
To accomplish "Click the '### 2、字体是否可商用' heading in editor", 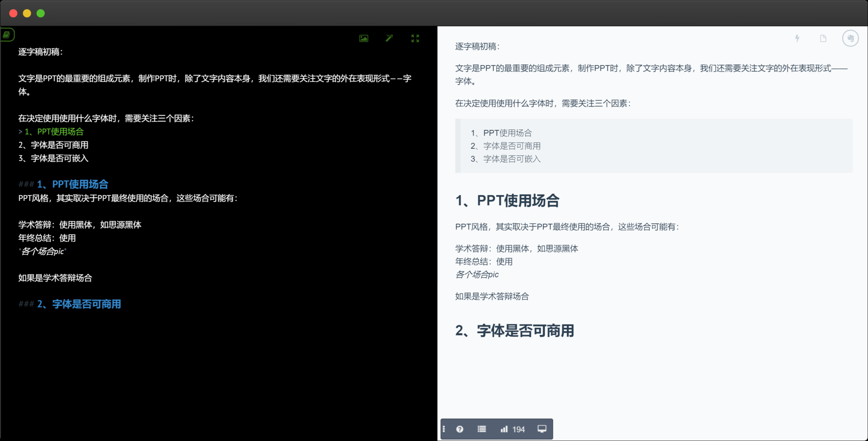I will [70, 304].
